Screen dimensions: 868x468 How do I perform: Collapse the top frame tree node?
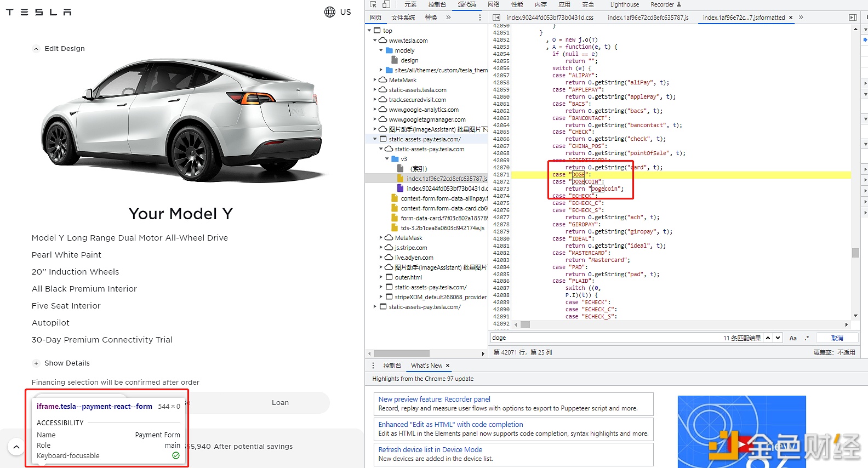tap(369, 31)
